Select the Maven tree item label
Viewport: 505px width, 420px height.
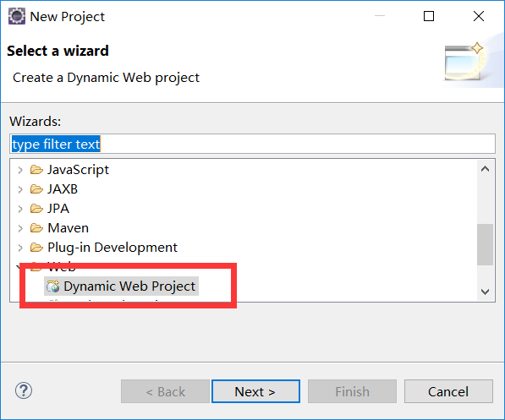68,228
